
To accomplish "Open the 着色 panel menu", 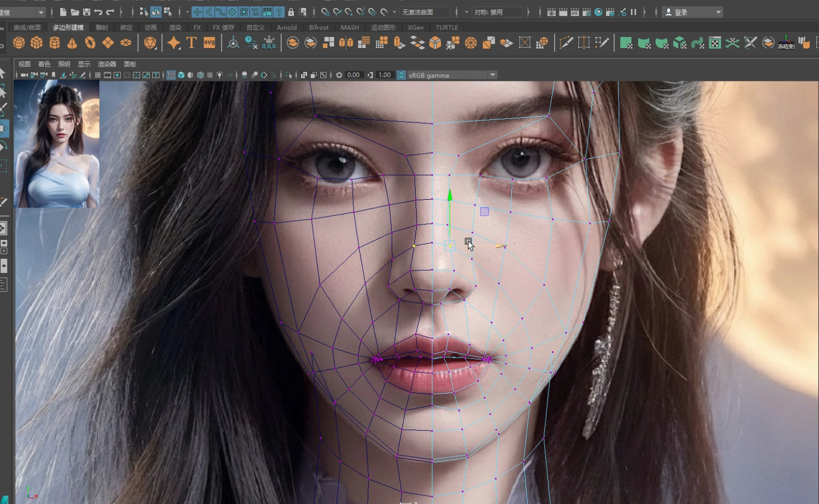I will [44, 64].
